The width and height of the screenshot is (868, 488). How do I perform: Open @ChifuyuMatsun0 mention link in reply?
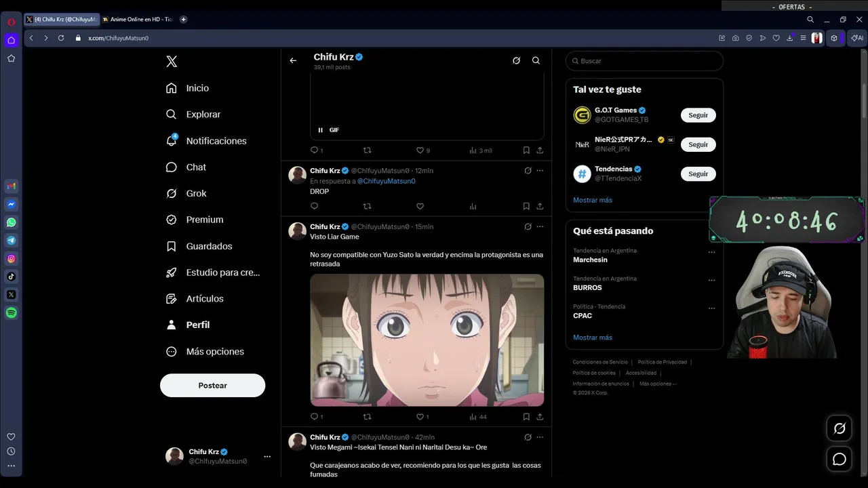click(387, 182)
